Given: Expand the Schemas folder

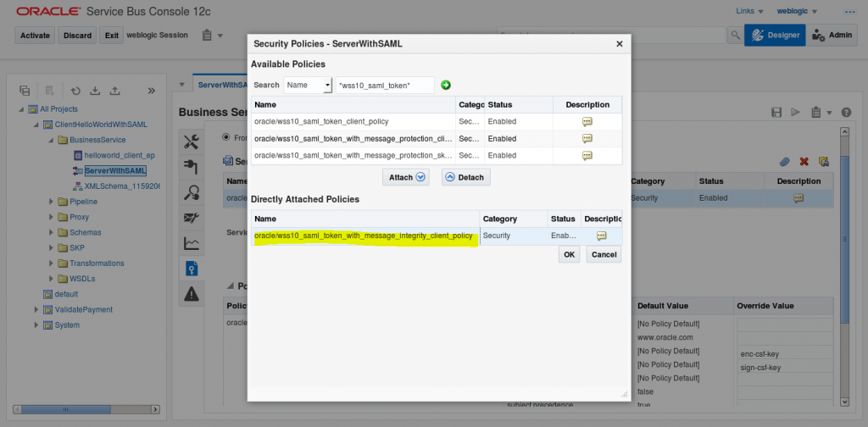Looking at the screenshot, I should [51, 233].
